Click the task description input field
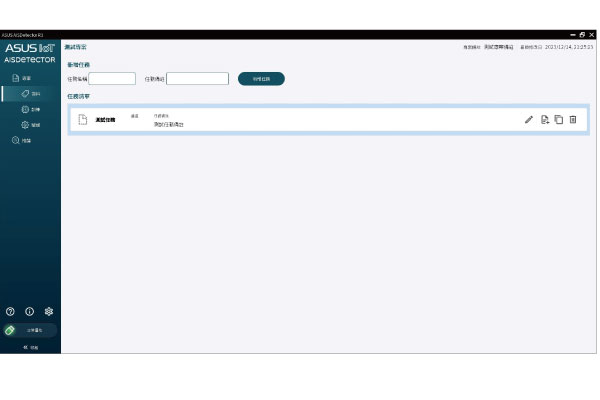This screenshot has width=600, height=400. point(197,79)
